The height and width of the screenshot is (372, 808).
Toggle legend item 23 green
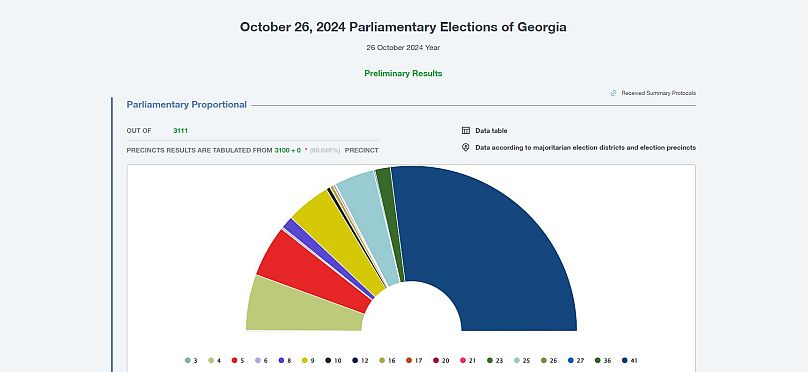pos(495,361)
